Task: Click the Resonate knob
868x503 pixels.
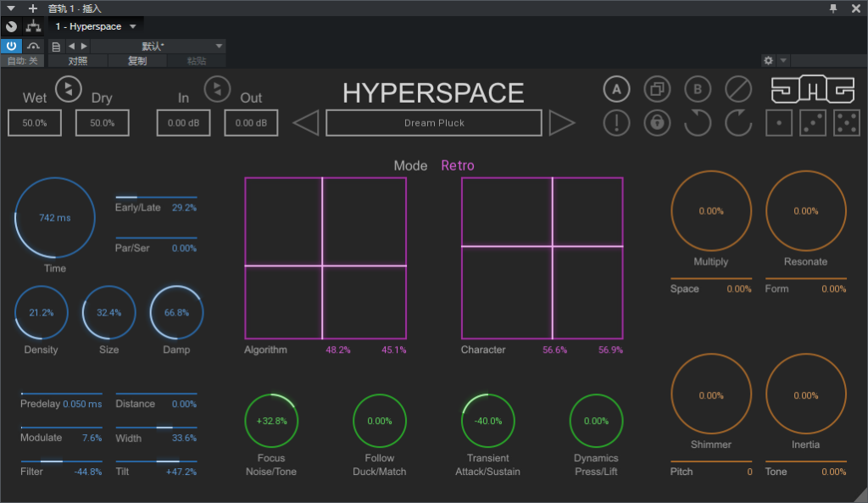Action: point(806,211)
